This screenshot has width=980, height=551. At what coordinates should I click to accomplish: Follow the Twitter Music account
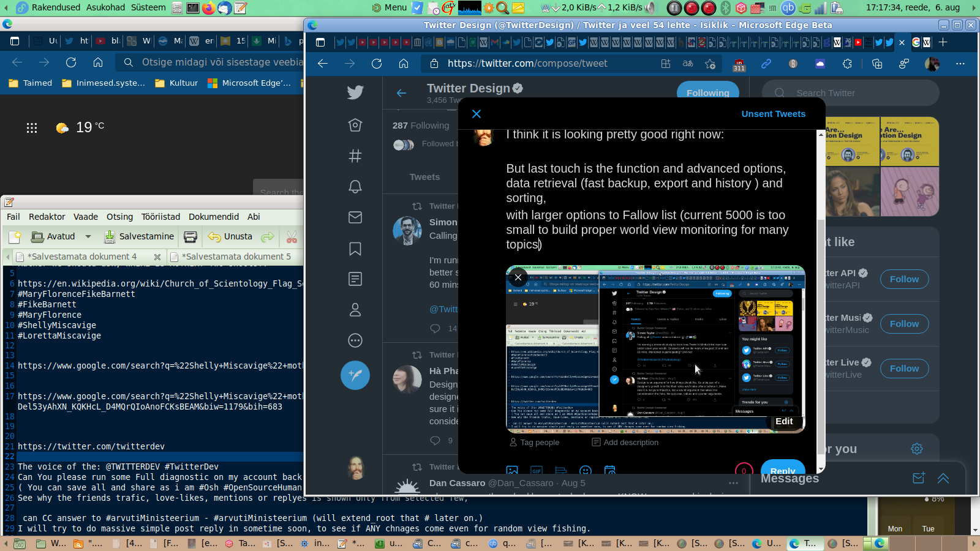pos(905,324)
